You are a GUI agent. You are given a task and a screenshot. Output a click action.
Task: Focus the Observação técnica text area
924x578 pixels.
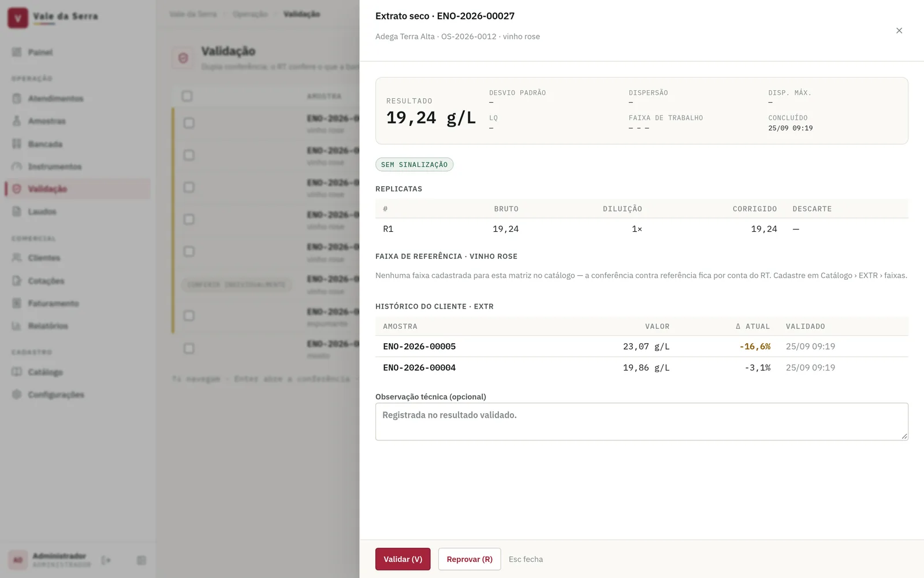coord(642,421)
